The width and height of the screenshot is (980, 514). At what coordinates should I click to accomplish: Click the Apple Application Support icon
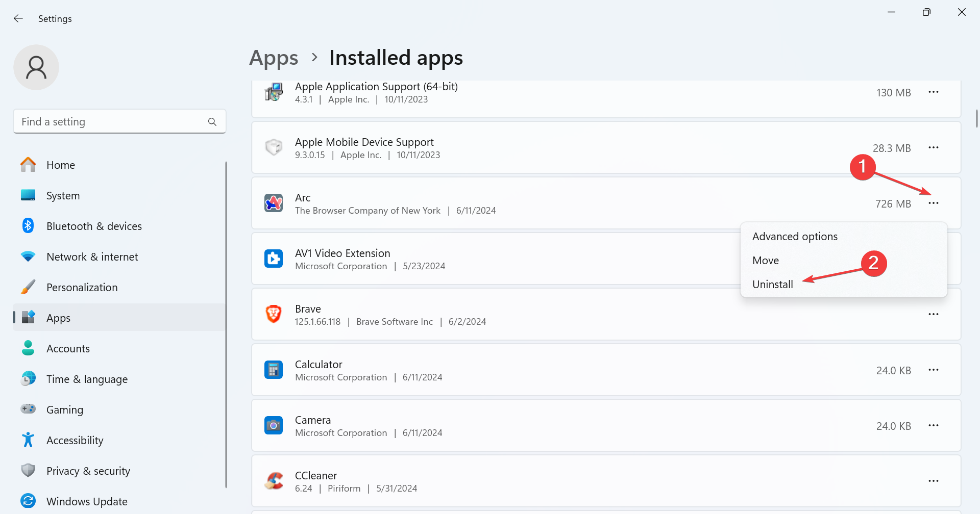point(274,92)
